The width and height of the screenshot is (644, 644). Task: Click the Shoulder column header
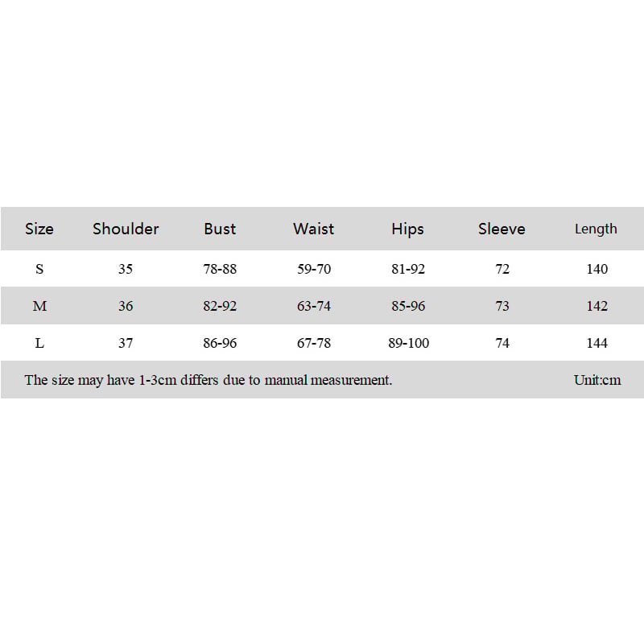point(126,229)
